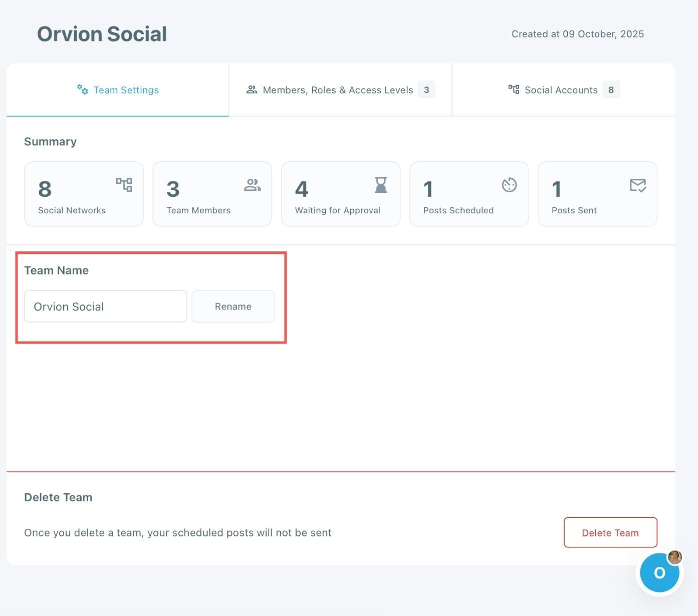Click the Posts Scheduled summary card label

(458, 210)
